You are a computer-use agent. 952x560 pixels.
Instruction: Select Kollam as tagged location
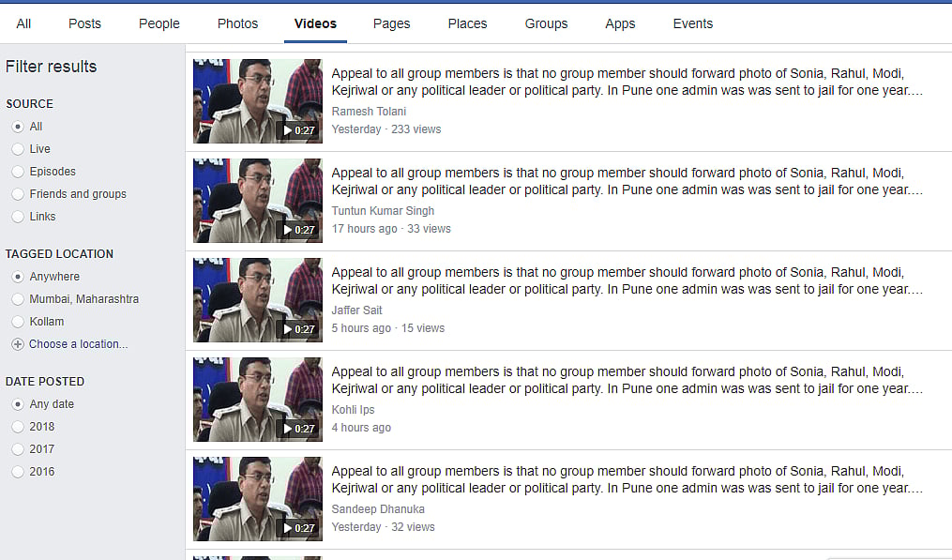coord(18,322)
